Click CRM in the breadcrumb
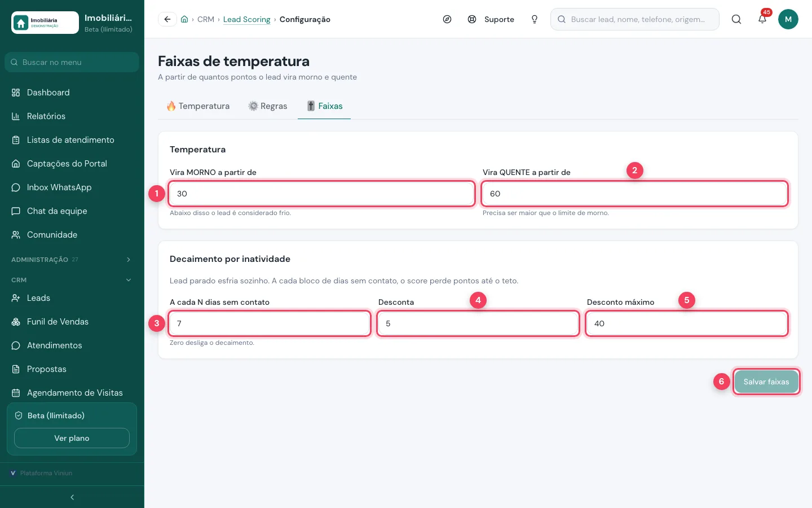This screenshot has height=508, width=812. 206,19
